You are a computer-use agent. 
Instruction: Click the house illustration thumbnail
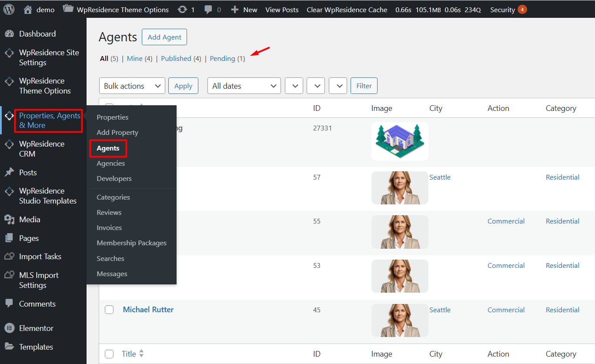tap(400, 141)
